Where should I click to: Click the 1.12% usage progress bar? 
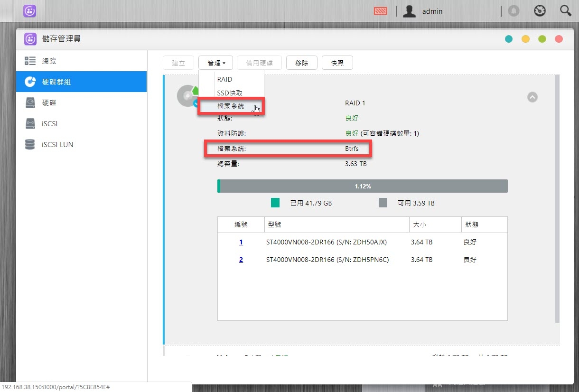[x=363, y=186]
